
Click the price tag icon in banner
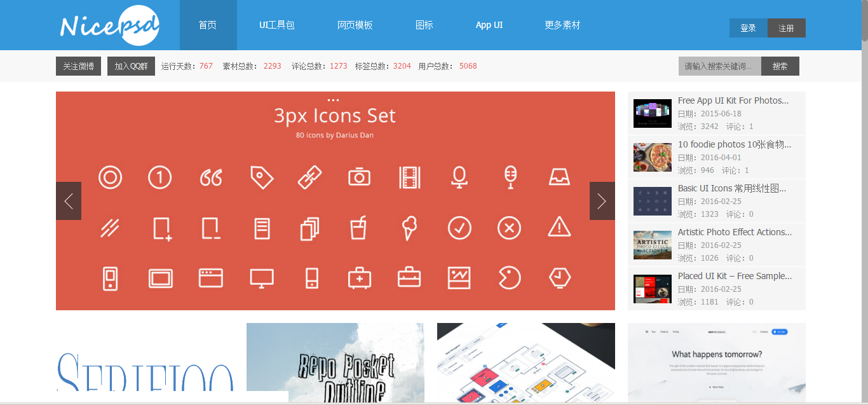tap(261, 177)
